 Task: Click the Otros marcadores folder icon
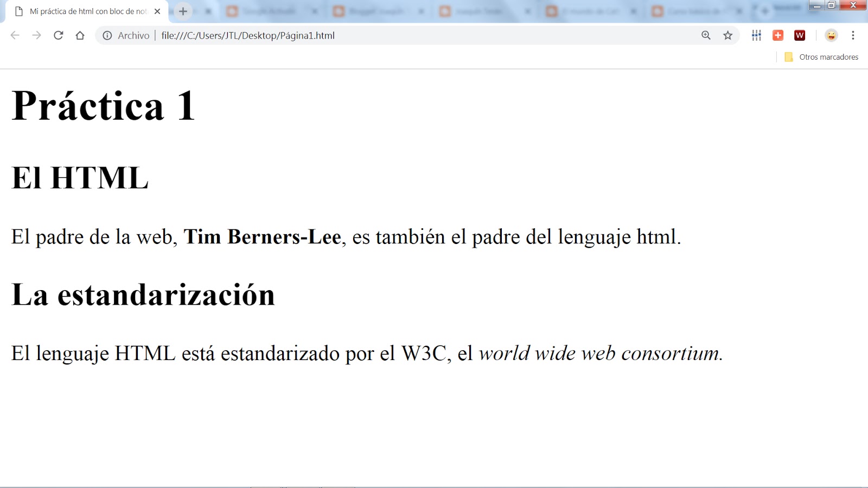[x=789, y=57]
